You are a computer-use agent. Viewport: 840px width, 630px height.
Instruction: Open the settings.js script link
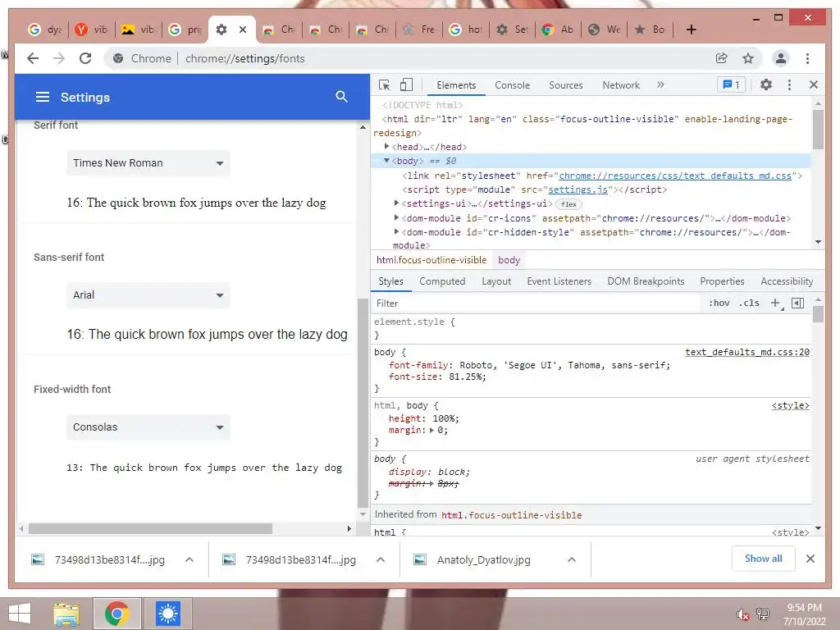(578, 189)
